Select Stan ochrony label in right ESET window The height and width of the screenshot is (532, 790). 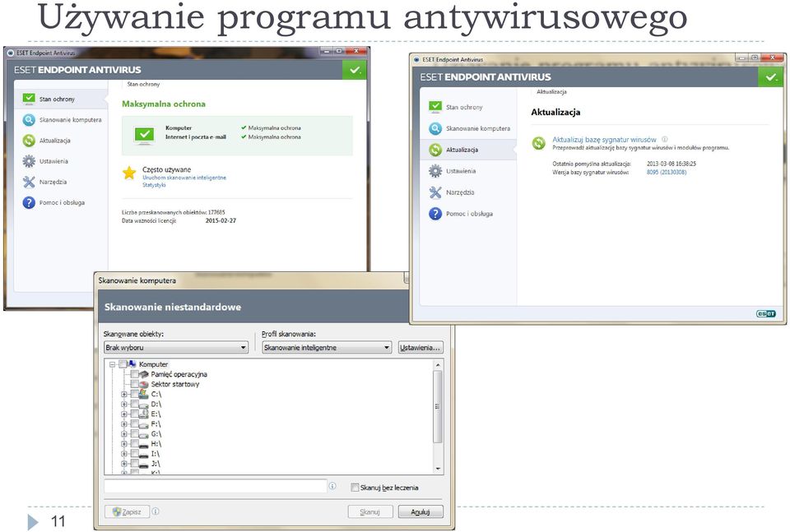464,107
